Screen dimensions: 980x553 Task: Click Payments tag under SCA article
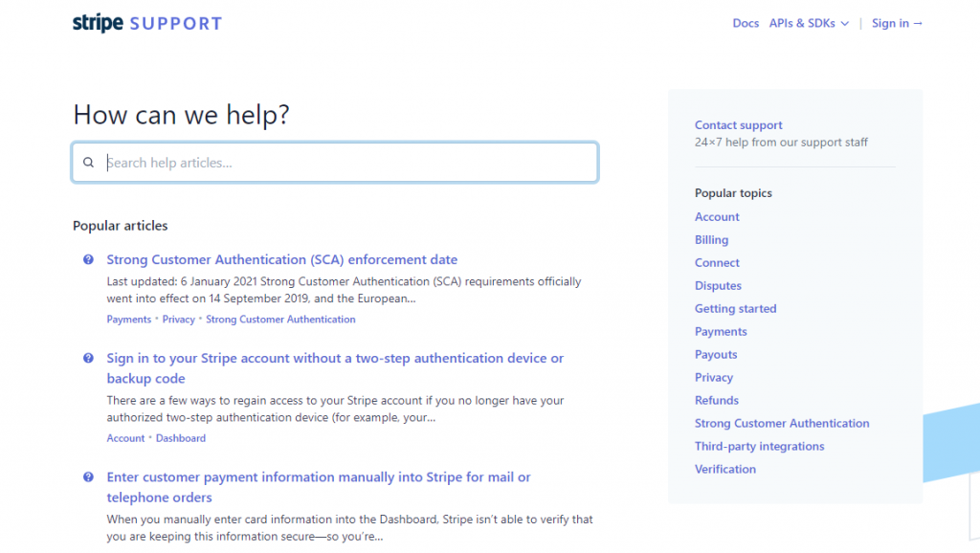[129, 320]
